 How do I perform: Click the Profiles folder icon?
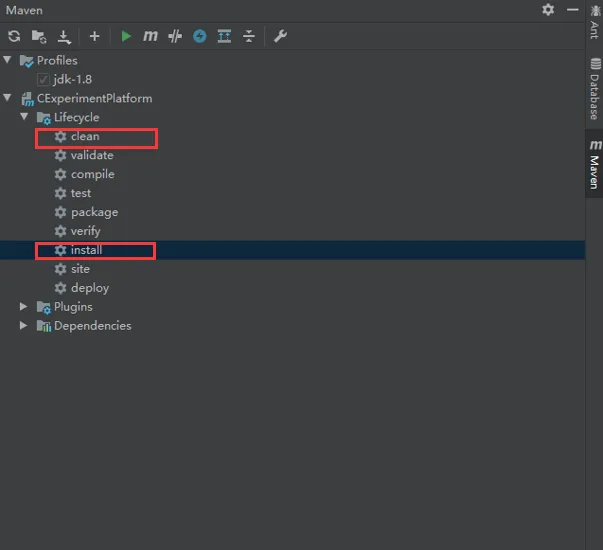[27, 61]
